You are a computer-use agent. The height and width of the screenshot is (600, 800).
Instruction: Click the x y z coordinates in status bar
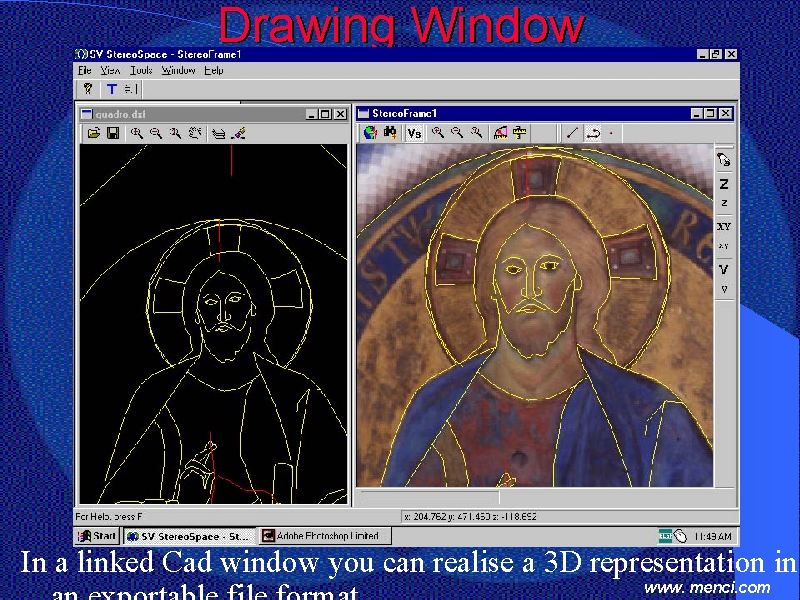(x=469, y=516)
